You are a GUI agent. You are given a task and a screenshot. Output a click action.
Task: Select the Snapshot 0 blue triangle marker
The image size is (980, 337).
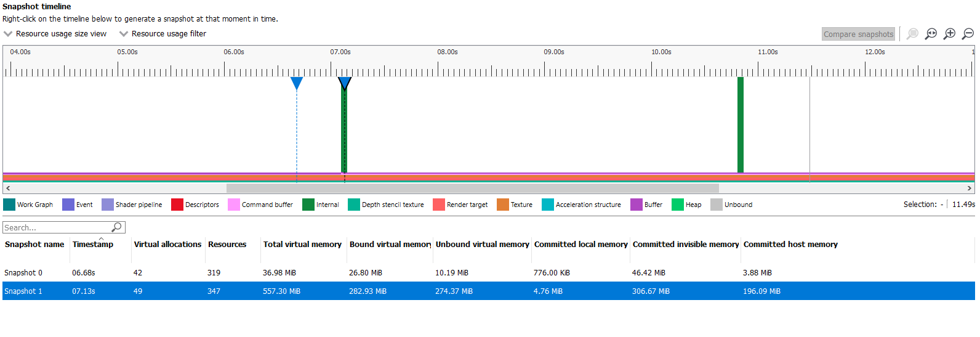point(297,83)
